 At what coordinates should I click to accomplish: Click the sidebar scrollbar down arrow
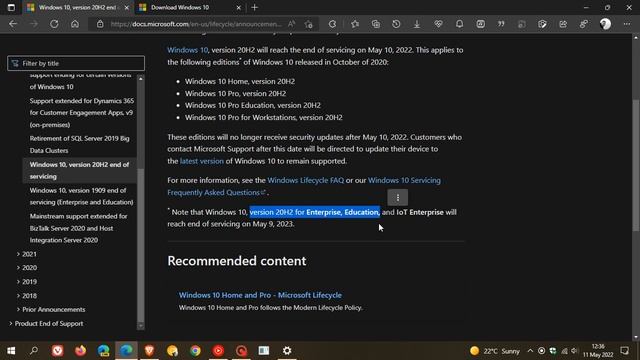[141, 326]
